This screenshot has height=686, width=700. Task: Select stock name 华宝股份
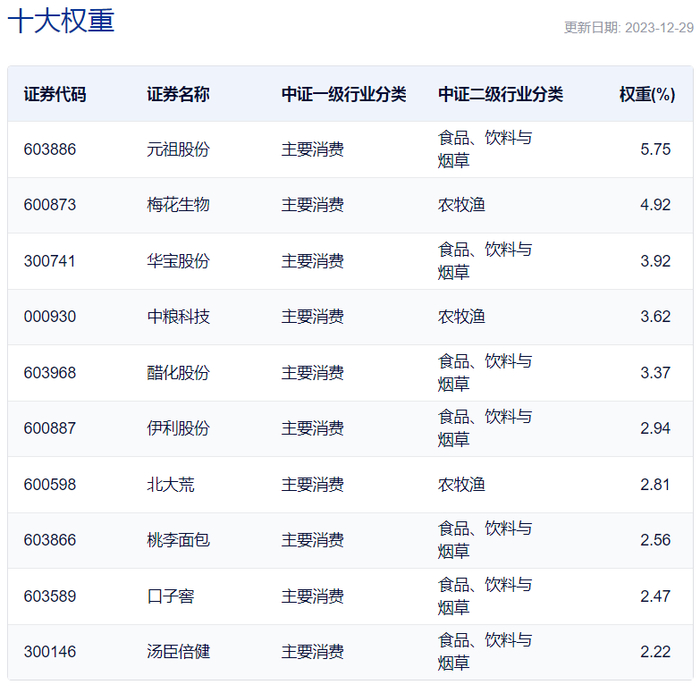tap(178, 261)
